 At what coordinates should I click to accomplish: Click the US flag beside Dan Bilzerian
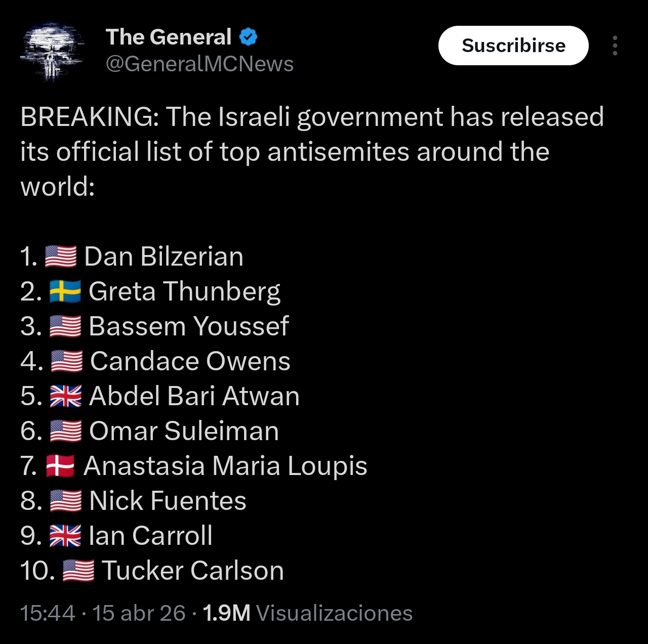[61, 256]
